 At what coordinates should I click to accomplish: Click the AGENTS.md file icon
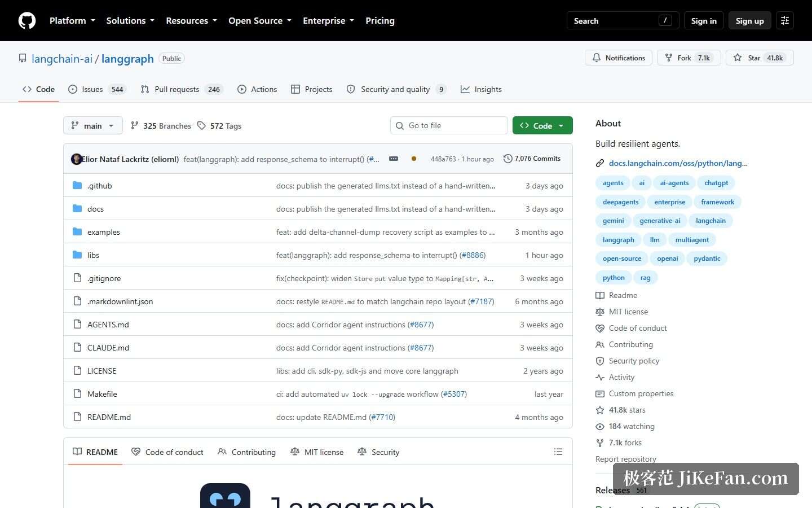coord(77,325)
